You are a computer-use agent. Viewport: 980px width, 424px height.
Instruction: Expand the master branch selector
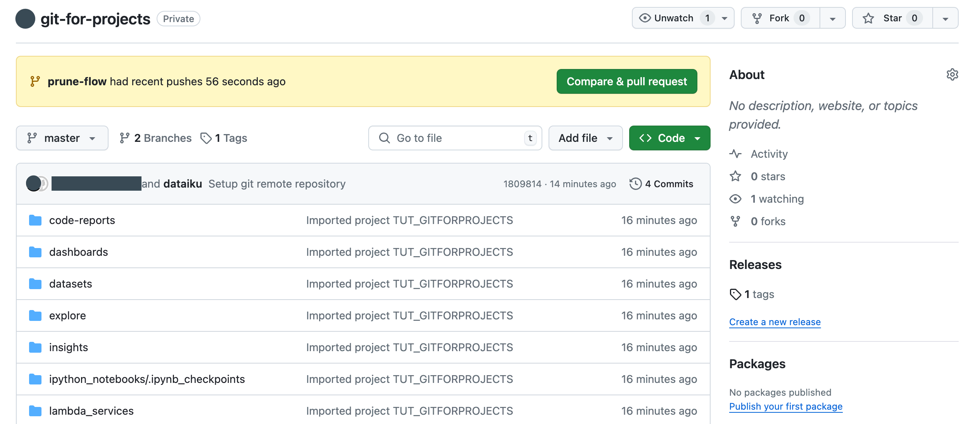point(62,138)
